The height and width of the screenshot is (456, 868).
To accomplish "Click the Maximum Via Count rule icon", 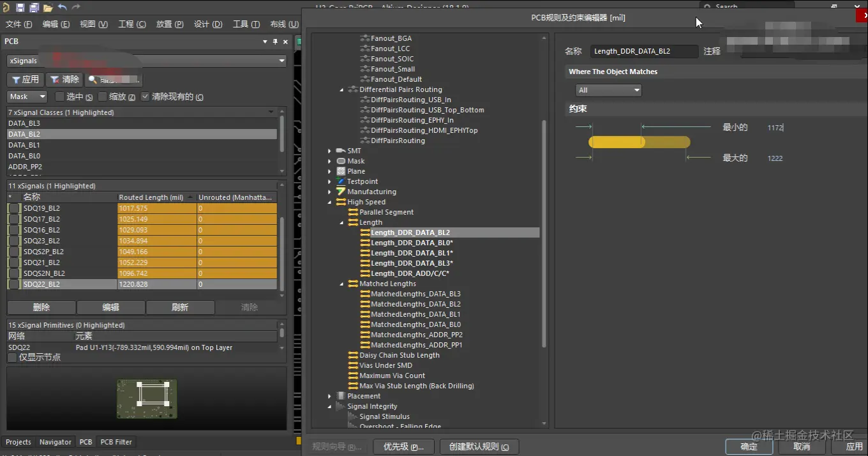I will pyautogui.click(x=353, y=376).
